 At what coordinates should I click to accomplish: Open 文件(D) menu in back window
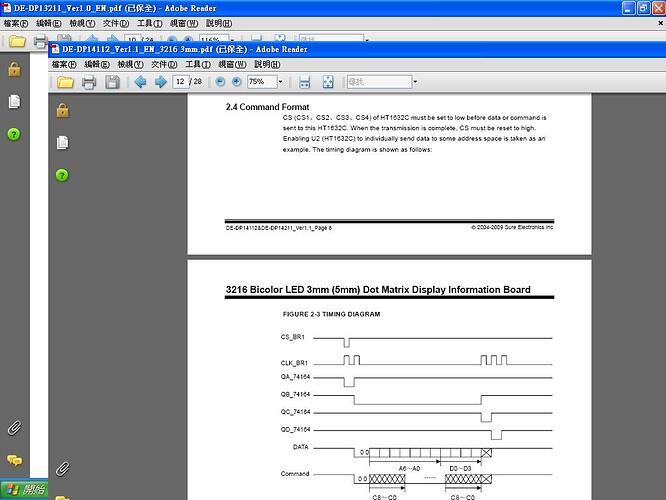tap(116, 23)
